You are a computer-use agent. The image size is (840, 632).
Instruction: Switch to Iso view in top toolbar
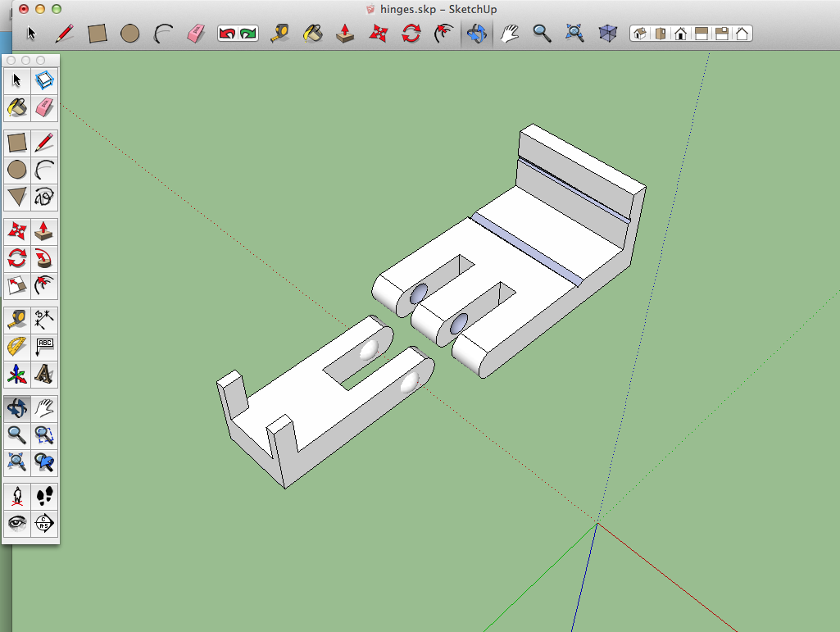pyautogui.click(x=640, y=34)
